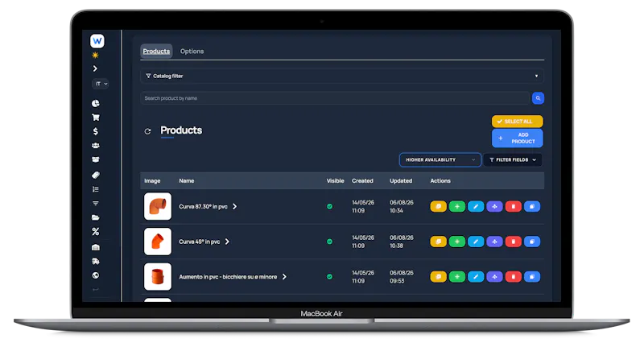Open the Filter Fields dropdown
The image size is (644, 347).
tap(513, 159)
